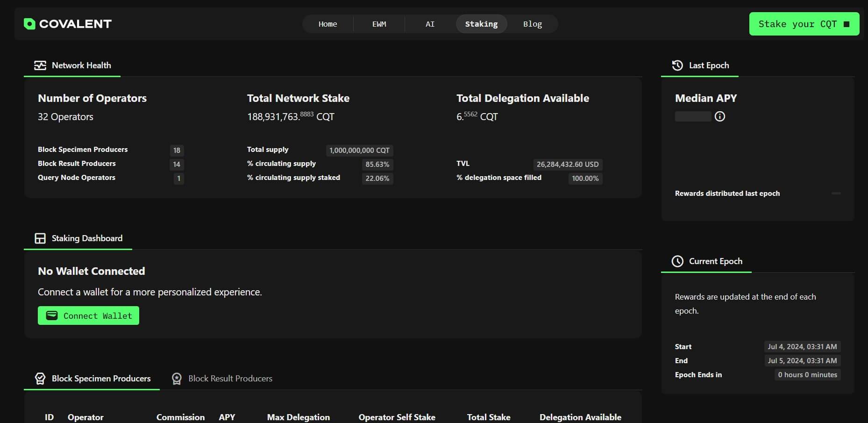Click the Median APY loading placeholder
Image resolution: width=868 pixels, height=423 pixels.
point(693,116)
